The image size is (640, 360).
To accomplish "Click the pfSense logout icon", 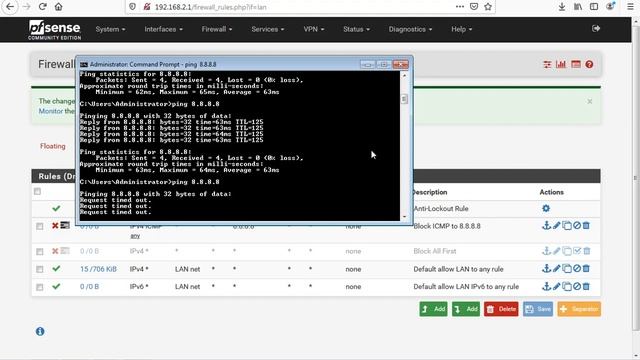I will [x=596, y=29].
